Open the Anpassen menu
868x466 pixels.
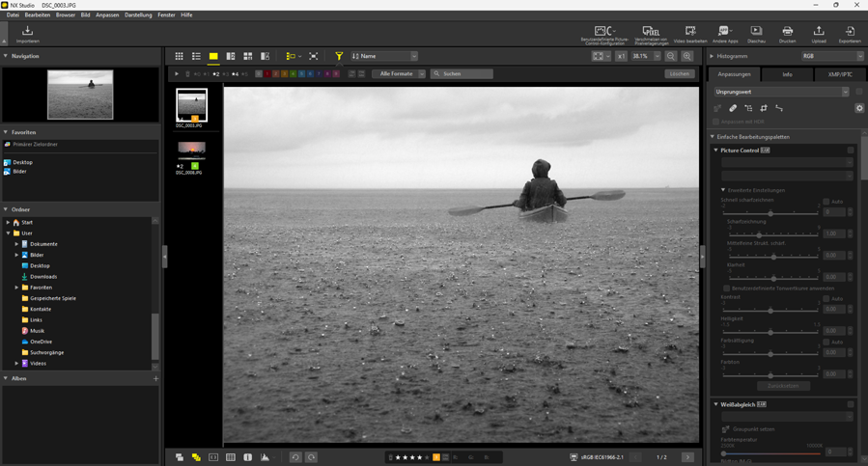pyautogui.click(x=107, y=15)
